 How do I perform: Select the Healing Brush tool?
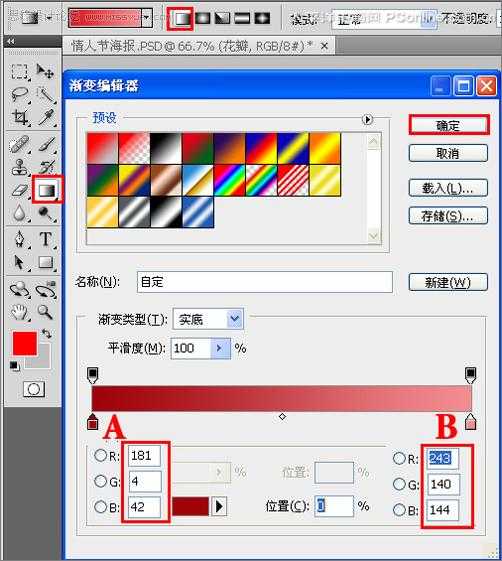(x=19, y=144)
